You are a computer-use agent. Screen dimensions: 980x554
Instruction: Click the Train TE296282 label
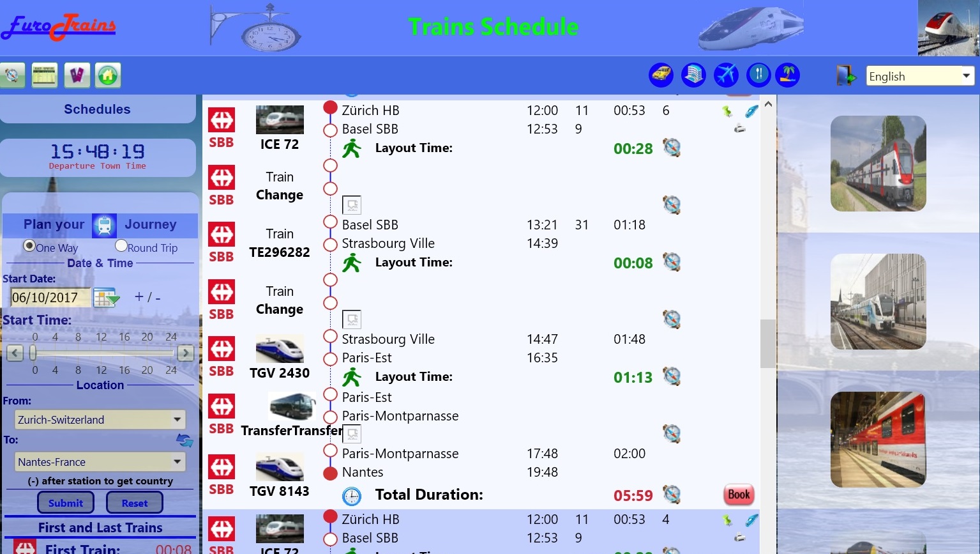click(280, 243)
